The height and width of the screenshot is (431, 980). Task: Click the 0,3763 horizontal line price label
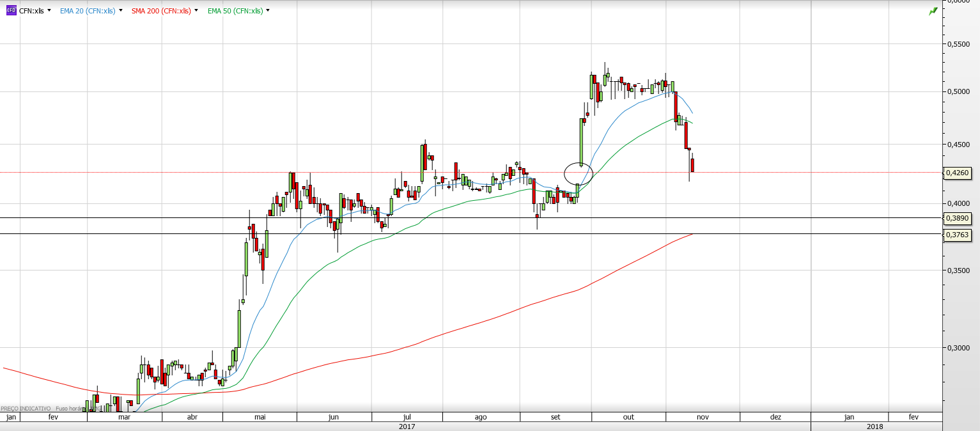pyautogui.click(x=958, y=235)
